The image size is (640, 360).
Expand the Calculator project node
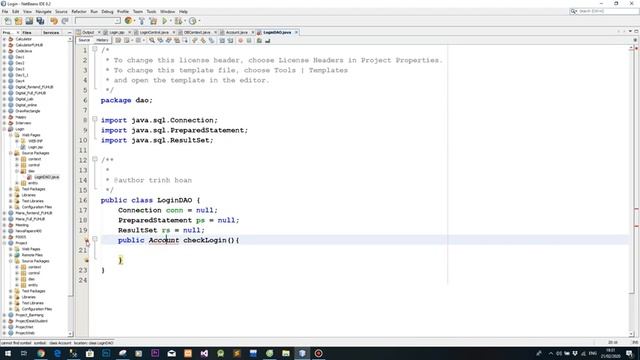pyautogui.click(x=4, y=39)
